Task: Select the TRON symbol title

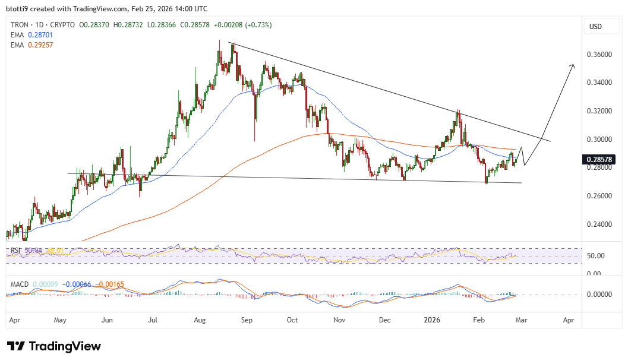Action: (23, 24)
